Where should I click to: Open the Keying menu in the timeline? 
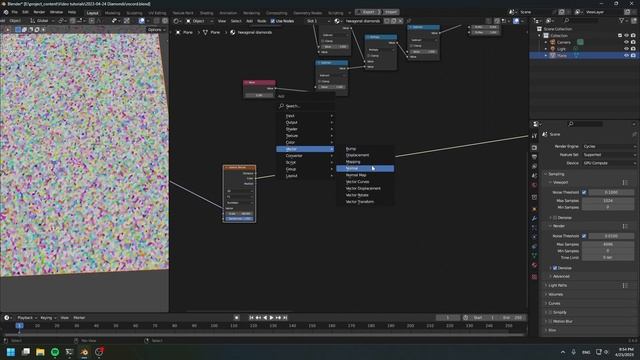(x=48, y=318)
